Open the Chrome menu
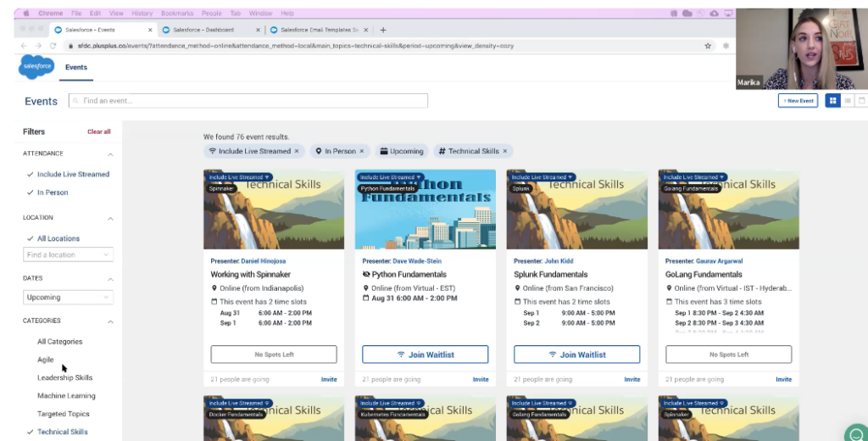868x441 pixels. click(50, 14)
